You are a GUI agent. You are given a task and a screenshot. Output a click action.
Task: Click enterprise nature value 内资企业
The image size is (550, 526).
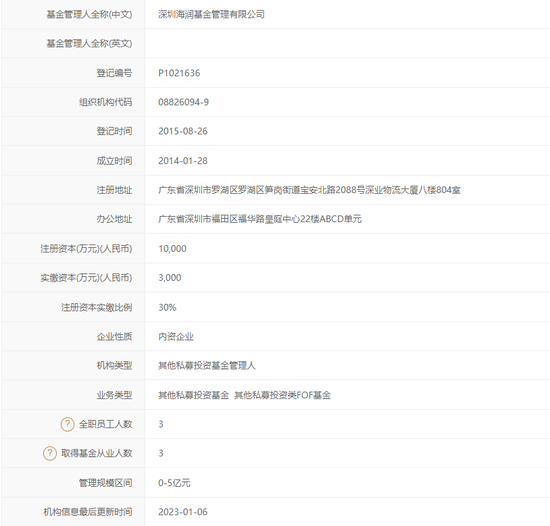(176, 337)
